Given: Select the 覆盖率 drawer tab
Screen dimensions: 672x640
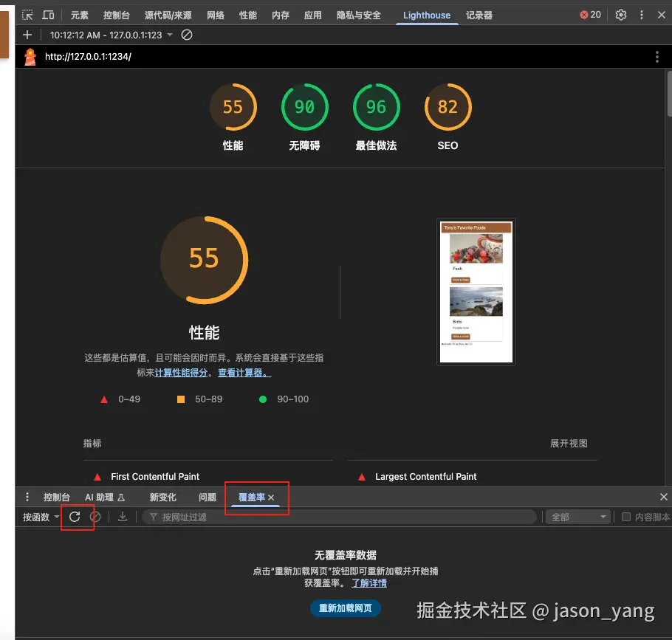Looking at the screenshot, I should (x=252, y=498).
